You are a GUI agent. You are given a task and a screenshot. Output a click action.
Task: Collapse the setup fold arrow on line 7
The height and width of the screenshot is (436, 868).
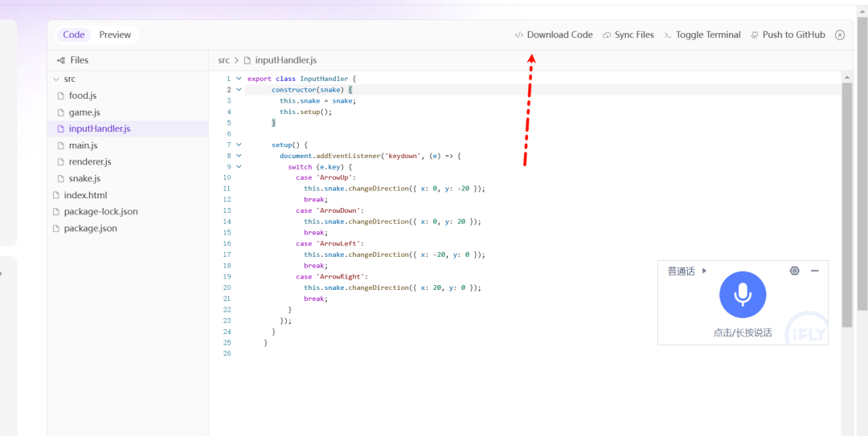pos(239,145)
